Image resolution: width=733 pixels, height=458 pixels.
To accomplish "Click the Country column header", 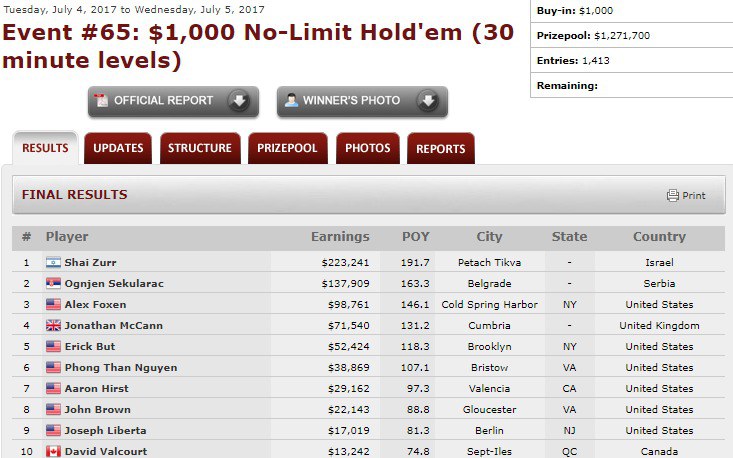I will click(x=659, y=237).
